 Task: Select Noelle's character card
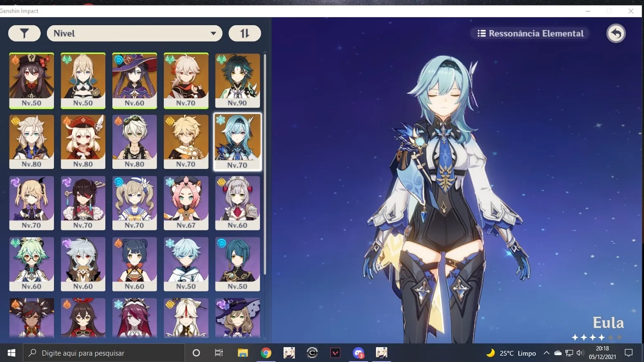click(x=237, y=203)
